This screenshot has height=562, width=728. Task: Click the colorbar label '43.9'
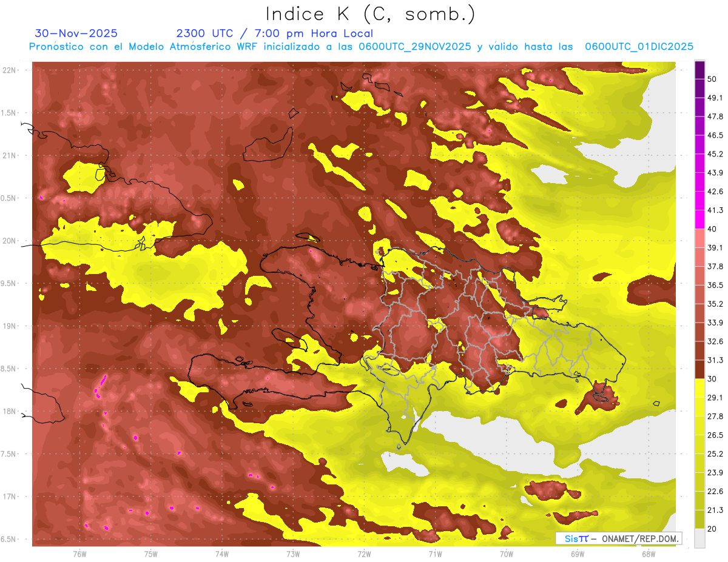(x=715, y=173)
